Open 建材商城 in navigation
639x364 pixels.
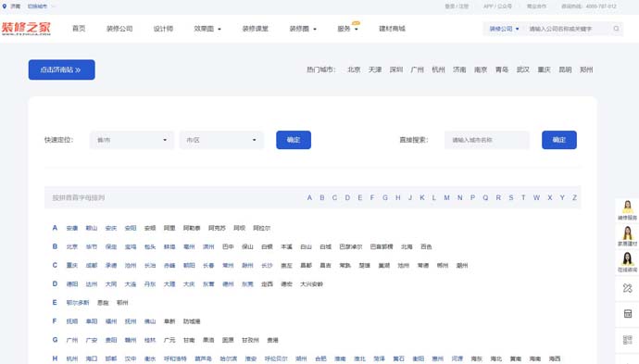pyautogui.click(x=392, y=29)
